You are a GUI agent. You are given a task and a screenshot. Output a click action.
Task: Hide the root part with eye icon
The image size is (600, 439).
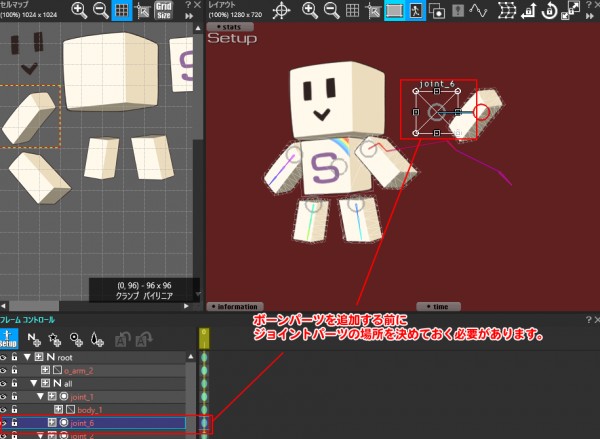point(4,357)
